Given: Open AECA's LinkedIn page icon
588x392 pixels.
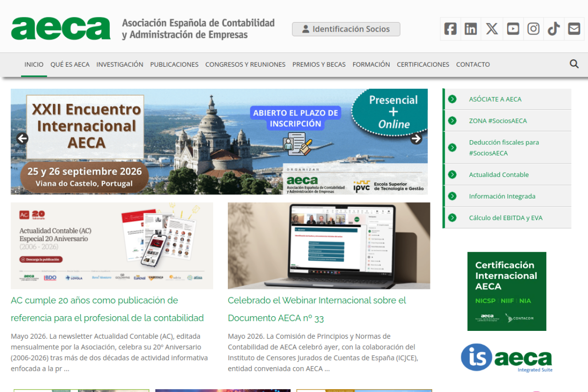Looking at the screenshot, I should click(x=471, y=29).
